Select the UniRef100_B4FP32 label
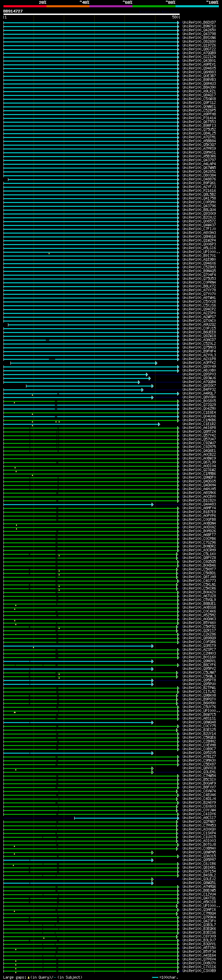Image resolution: width=222 pixels, height=980 pixels. [199, 390]
